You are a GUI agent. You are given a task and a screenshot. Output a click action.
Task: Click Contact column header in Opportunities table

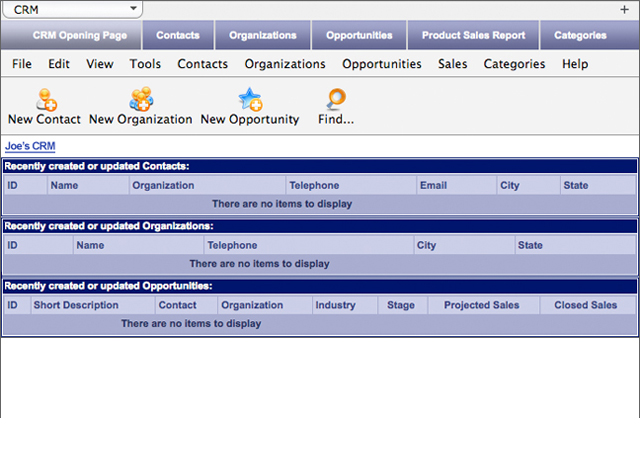coord(187,305)
